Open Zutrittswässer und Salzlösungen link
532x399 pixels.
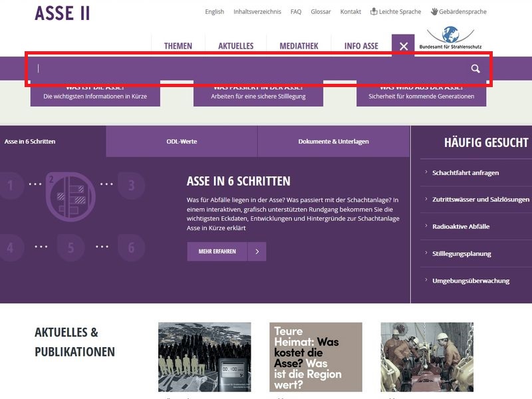(480, 199)
